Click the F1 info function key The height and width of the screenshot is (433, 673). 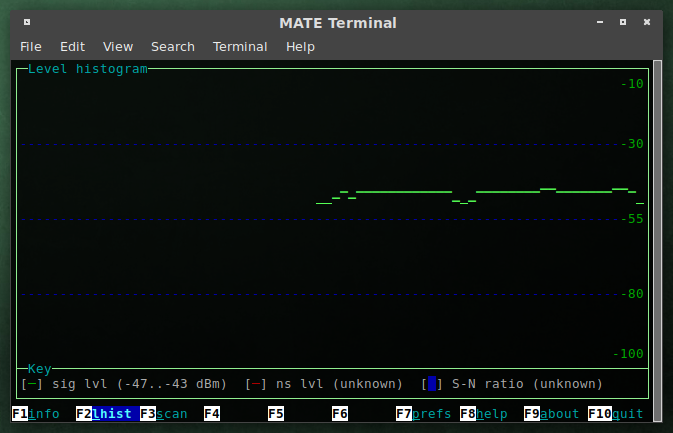pos(36,414)
